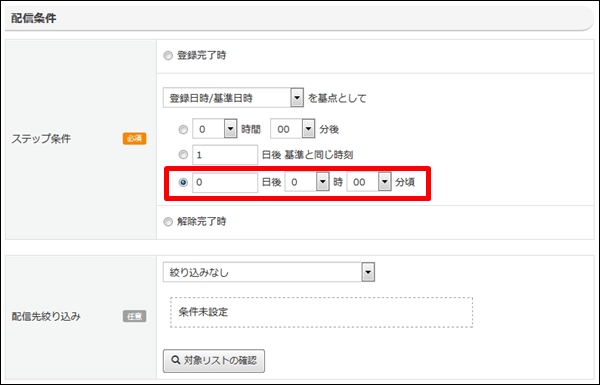Click the orange 必須 badge
600x385 pixels.
[134, 139]
